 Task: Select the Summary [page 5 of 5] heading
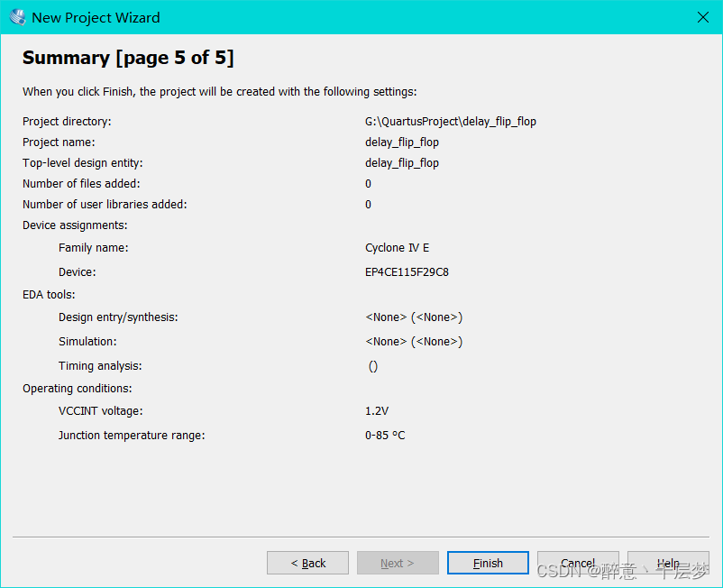tap(128, 58)
